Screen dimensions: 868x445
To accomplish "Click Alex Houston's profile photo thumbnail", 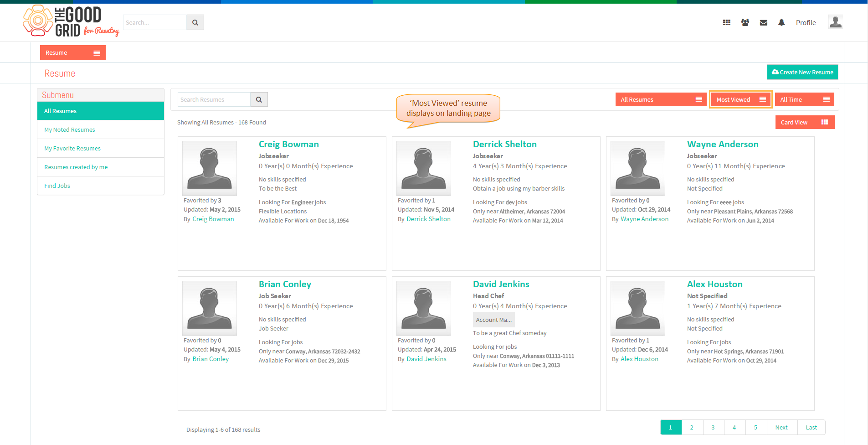I will point(638,308).
